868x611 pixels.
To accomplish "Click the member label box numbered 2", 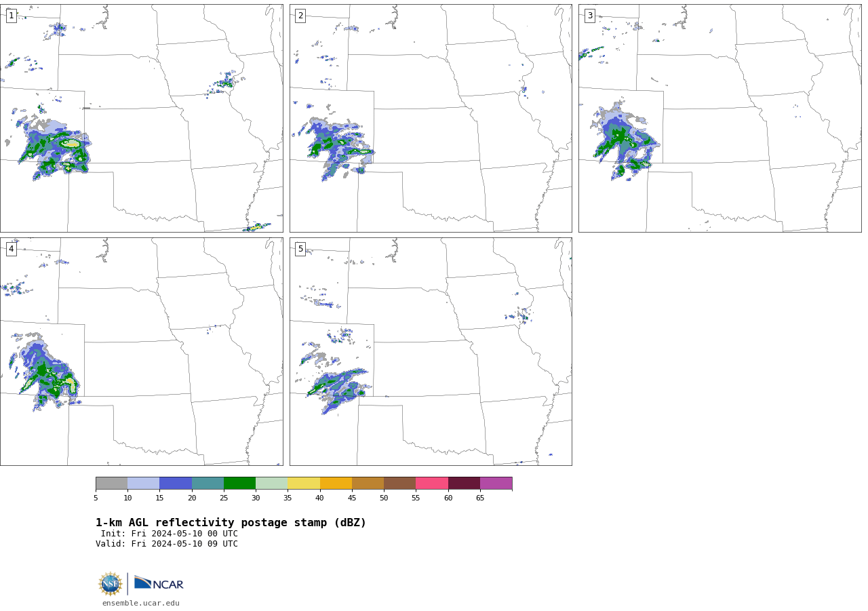I will [300, 16].
